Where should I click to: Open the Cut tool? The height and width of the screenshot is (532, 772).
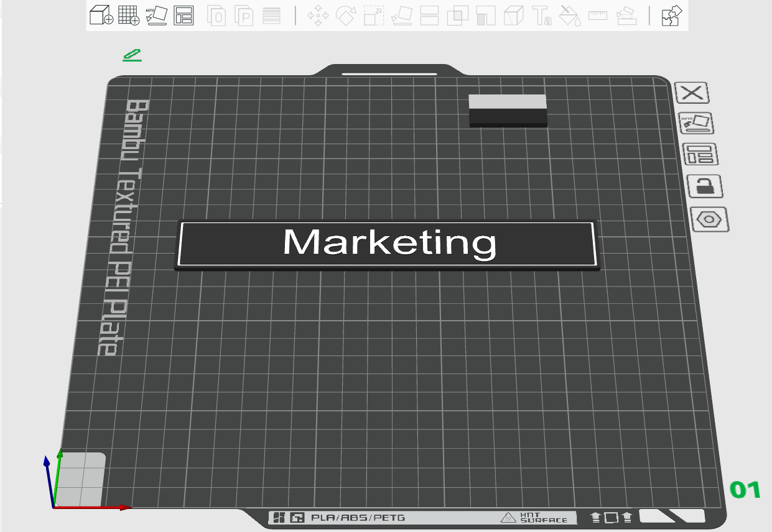[429, 16]
